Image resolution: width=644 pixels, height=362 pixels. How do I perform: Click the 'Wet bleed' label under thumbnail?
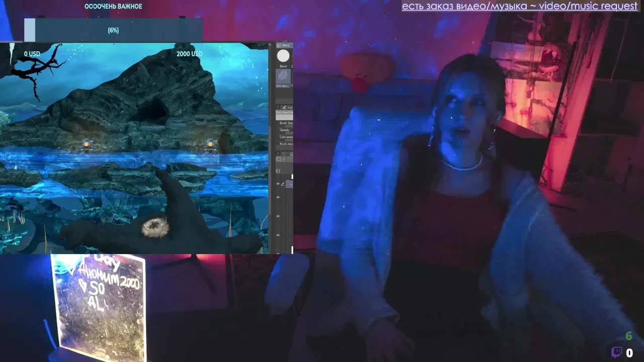283,86
